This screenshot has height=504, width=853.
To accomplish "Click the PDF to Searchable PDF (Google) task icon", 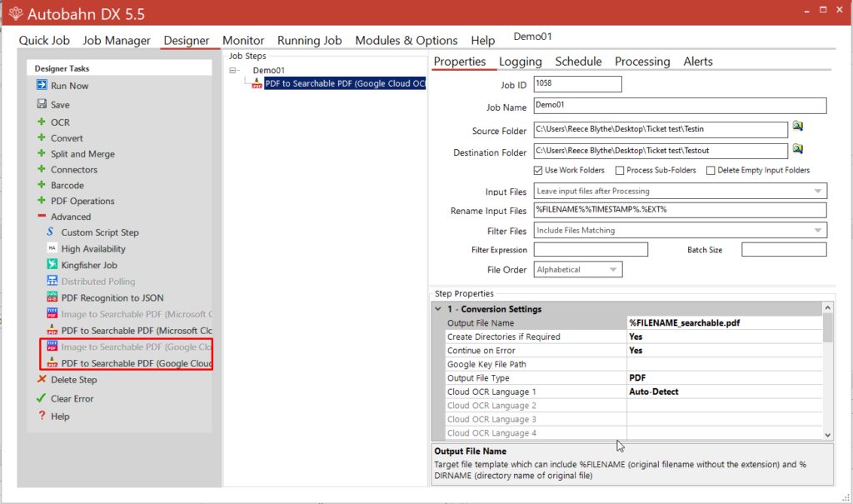I will [x=52, y=362].
